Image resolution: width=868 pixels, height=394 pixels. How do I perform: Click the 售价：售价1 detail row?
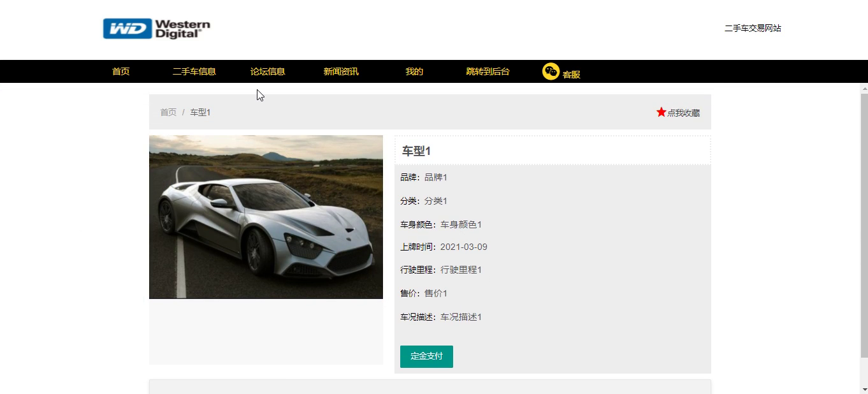424,293
